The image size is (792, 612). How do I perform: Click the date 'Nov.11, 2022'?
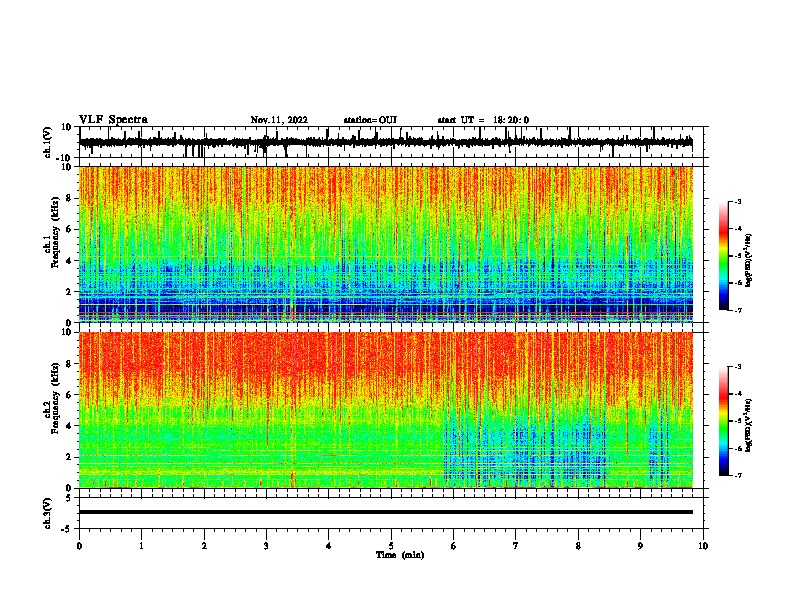[x=279, y=120]
